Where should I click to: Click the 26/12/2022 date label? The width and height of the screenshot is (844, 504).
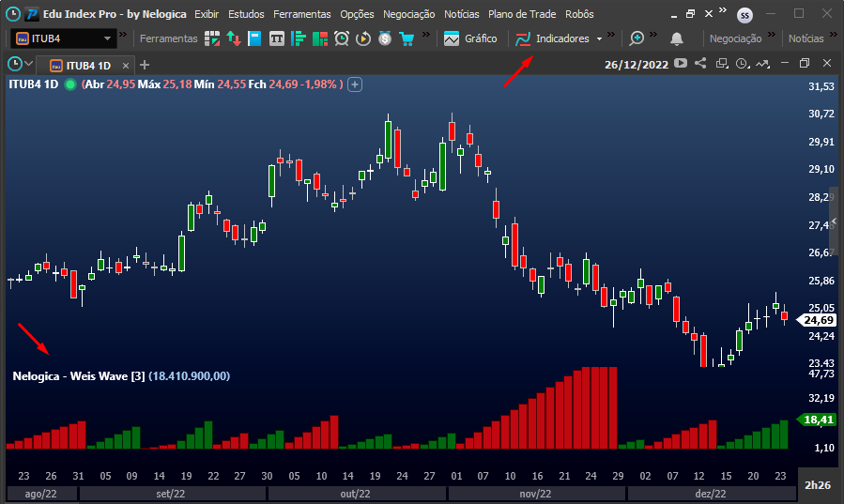637,65
